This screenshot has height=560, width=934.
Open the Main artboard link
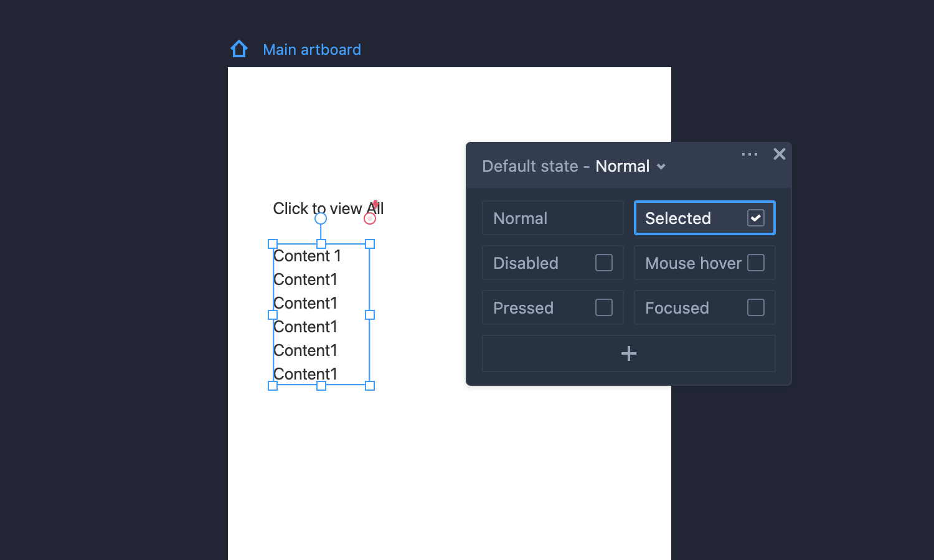tap(312, 50)
